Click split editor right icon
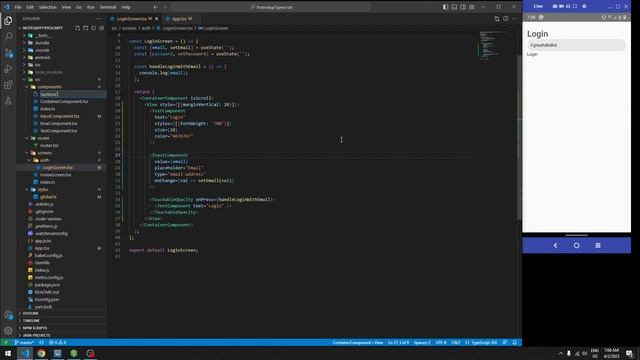Viewport: 640px width, 360px height. pyautogui.click(x=506, y=19)
